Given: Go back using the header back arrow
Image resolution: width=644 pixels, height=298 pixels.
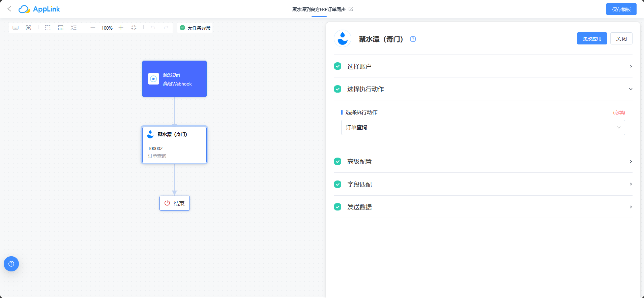Looking at the screenshot, I should [x=9, y=9].
